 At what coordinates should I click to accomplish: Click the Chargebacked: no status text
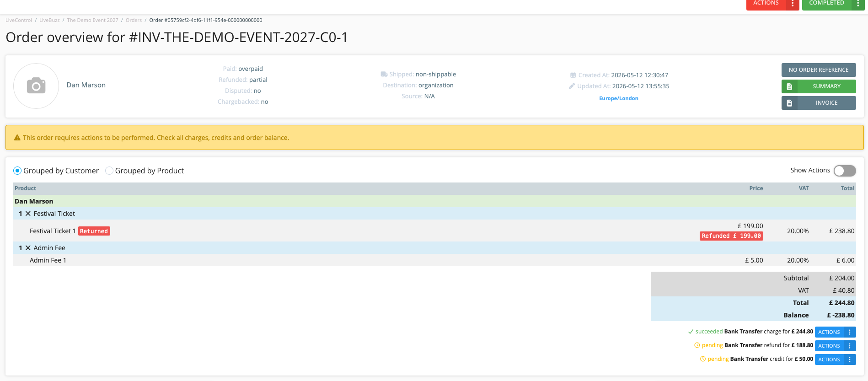(x=243, y=102)
